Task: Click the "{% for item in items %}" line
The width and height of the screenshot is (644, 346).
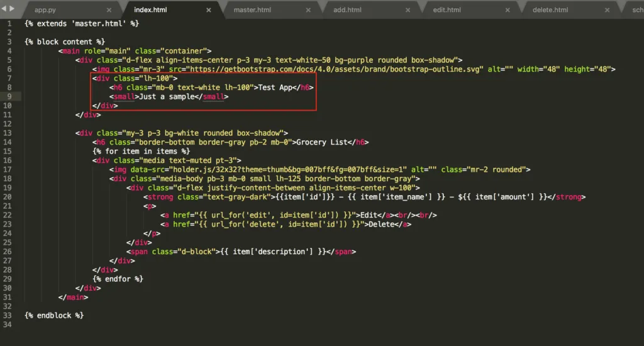Action: tap(141, 151)
